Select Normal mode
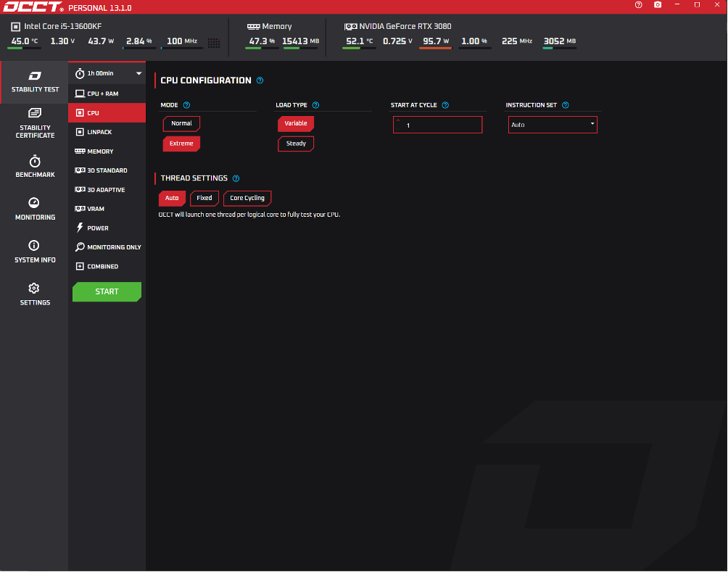The image size is (728, 572). tap(181, 123)
